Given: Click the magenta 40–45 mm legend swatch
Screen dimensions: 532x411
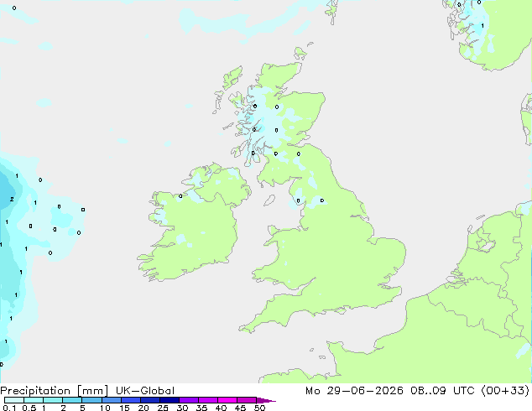Looking at the screenshot, I should [227, 400].
